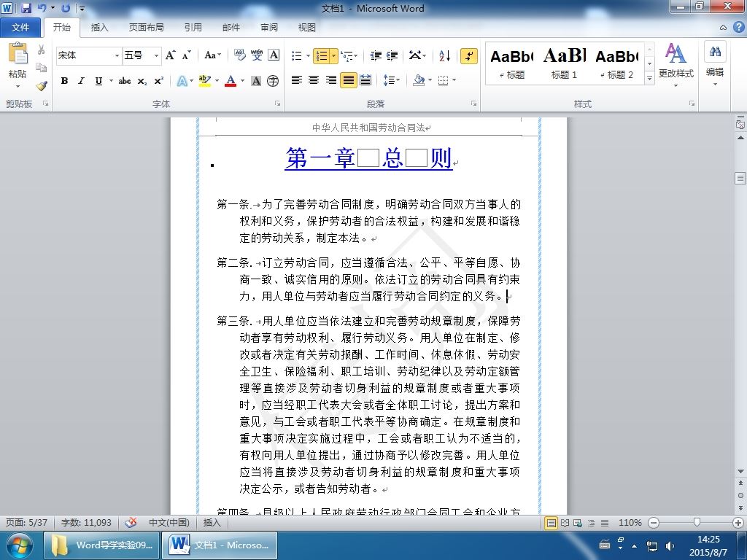Switch to the 审阅 Review tab

point(269,27)
